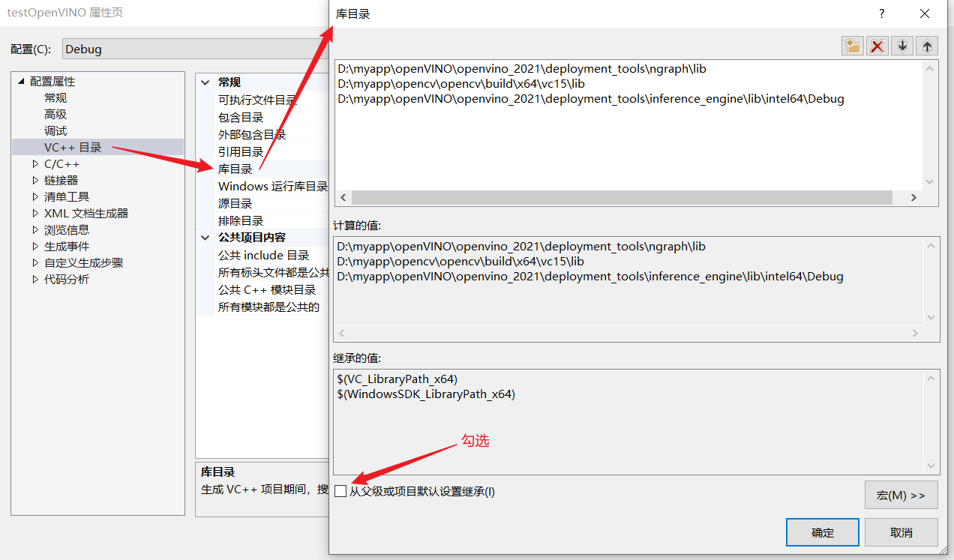Select 高级 in the property tree

55,114
